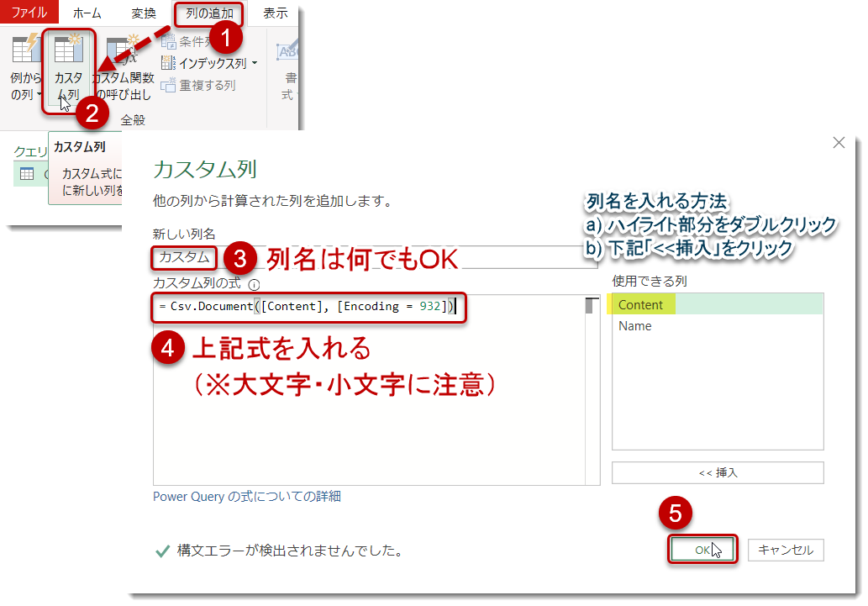868x606 pixels.
Task: Expand the 例からの列 dropdown arrow
Action: click(x=39, y=94)
